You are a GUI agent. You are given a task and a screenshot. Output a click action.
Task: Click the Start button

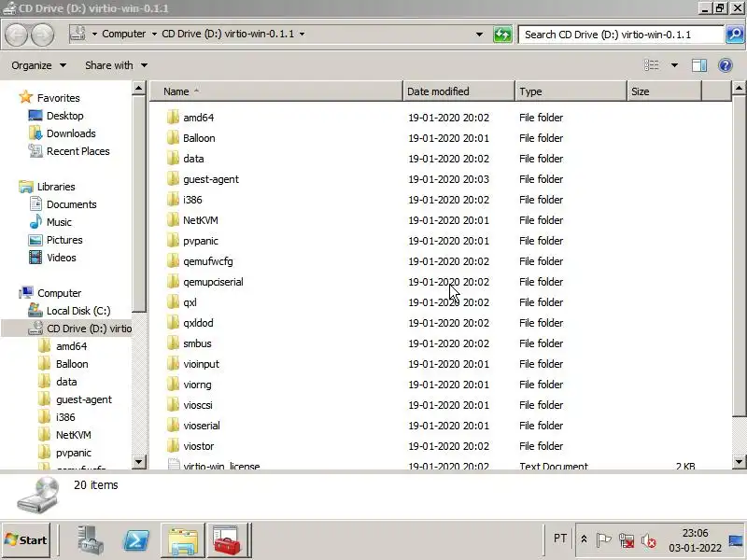tap(26, 540)
